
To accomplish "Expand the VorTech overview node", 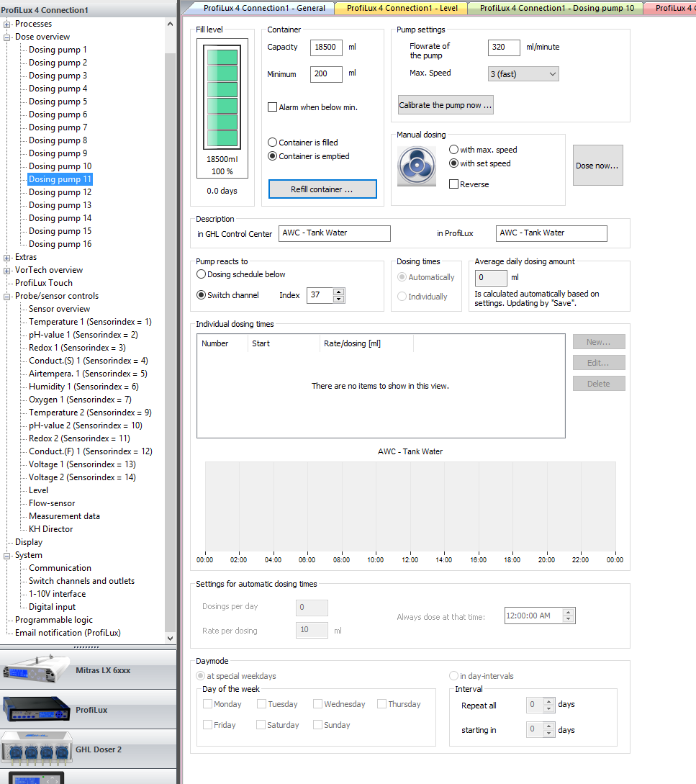I will tap(7, 271).
